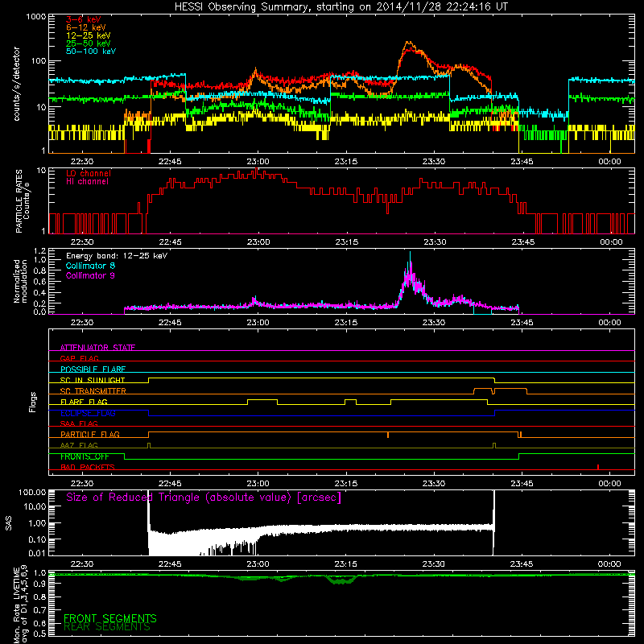Click the GAP FLAG label
This screenshot has width=644, height=644.
pos(79,358)
